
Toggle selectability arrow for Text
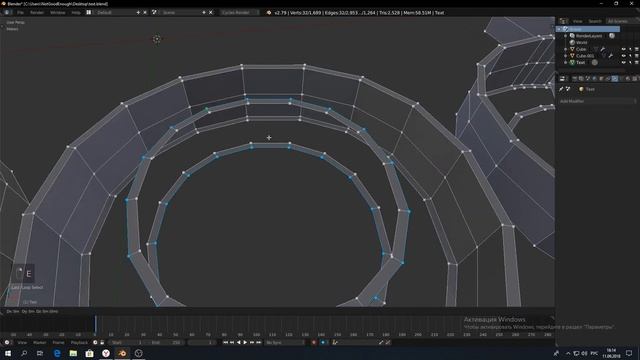click(630, 63)
